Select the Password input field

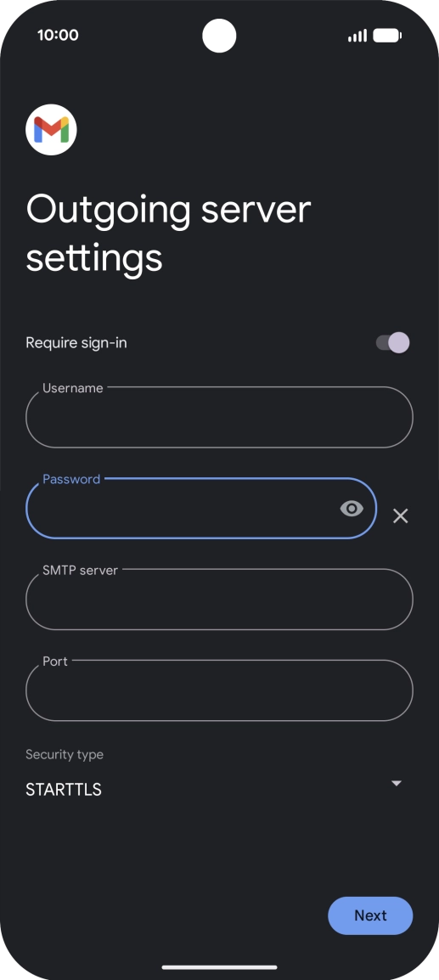[x=201, y=508]
